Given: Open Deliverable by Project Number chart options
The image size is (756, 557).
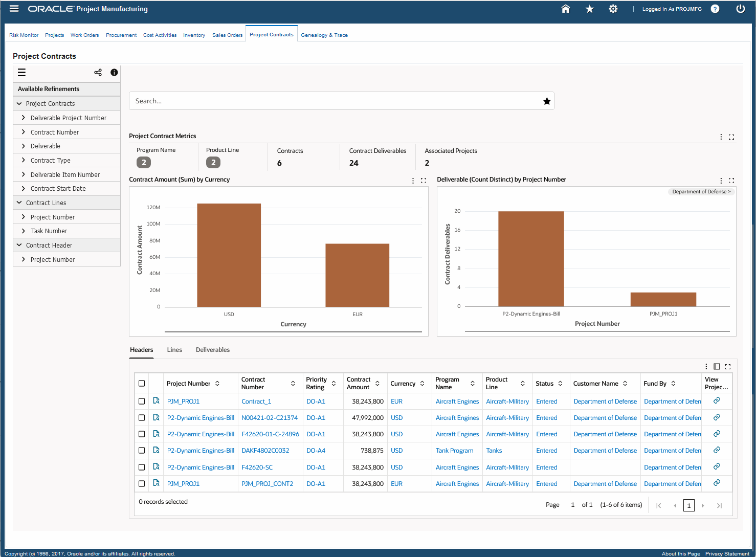Looking at the screenshot, I should tap(721, 181).
